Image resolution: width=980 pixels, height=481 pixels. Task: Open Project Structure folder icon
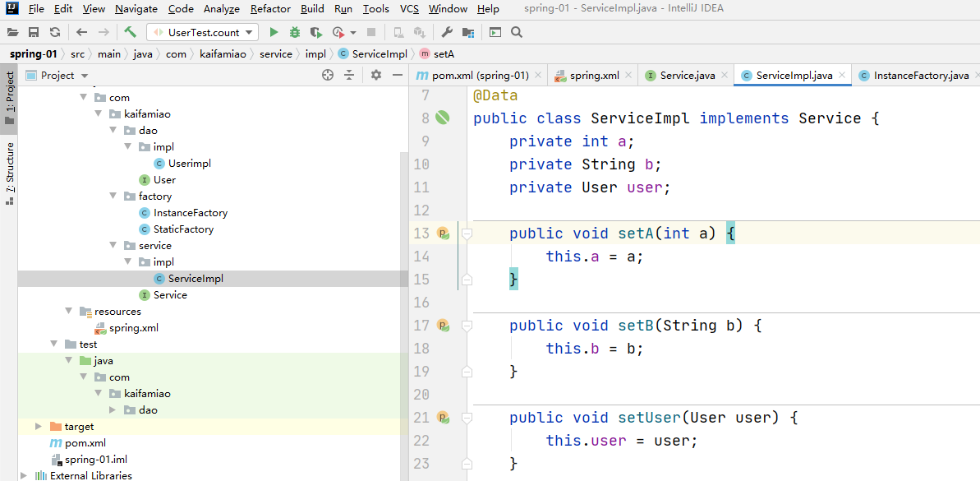pyautogui.click(x=467, y=32)
